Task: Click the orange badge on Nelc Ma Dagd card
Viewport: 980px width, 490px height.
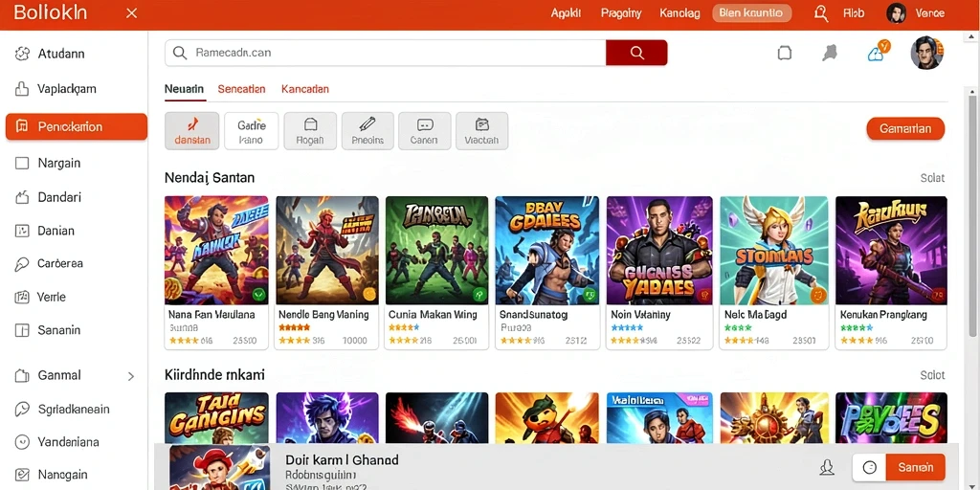Action: (817, 295)
